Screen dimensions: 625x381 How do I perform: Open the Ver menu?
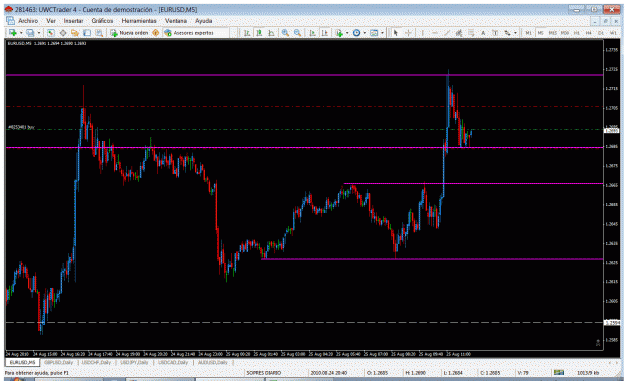[x=51, y=21]
